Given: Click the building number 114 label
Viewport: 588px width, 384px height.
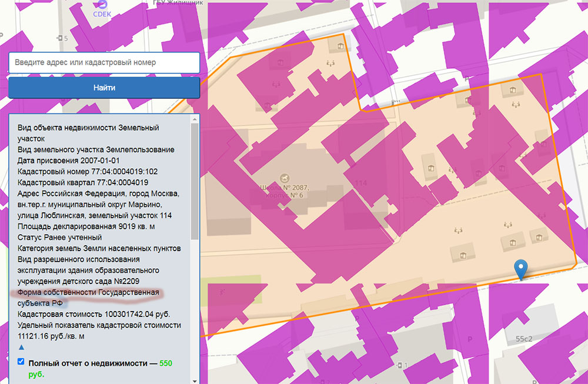Looking at the screenshot, I should [360, 183].
